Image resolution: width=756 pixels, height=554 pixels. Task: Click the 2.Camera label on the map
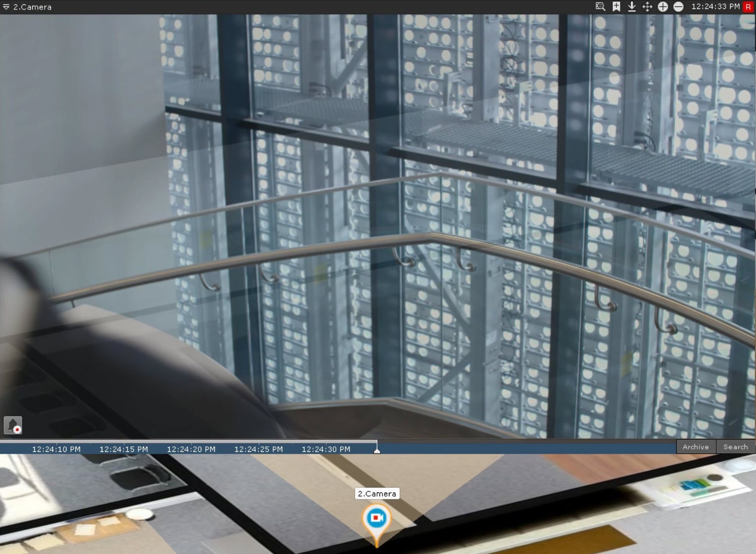[x=377, y=493]
